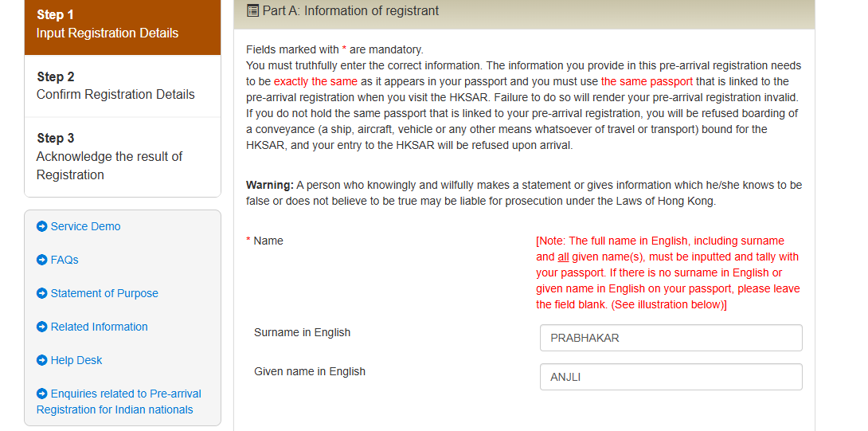This screenshot has height=431, width=868.
Task: Click the arrow icon beside Statement of Purpose
Action: pos(41,293)
